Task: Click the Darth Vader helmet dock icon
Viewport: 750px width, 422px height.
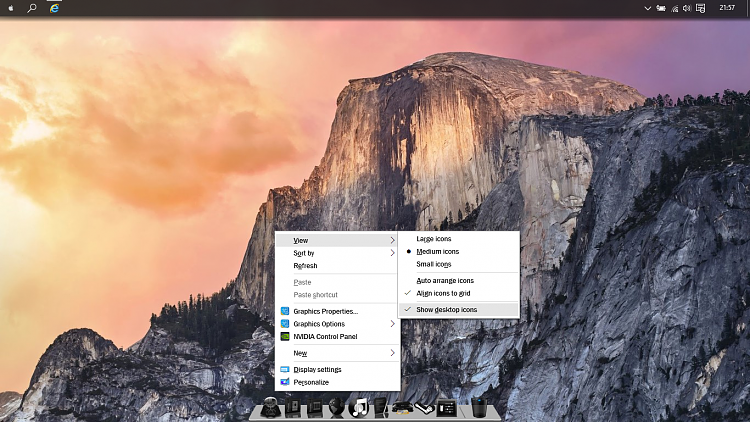Action: pyautogui.click(x=271, y=408)
